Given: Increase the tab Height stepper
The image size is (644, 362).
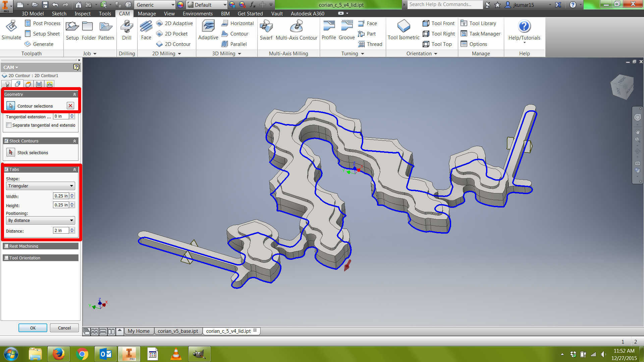Looking at the screenshot, I should pyautogui.click(x=72, y=203).
